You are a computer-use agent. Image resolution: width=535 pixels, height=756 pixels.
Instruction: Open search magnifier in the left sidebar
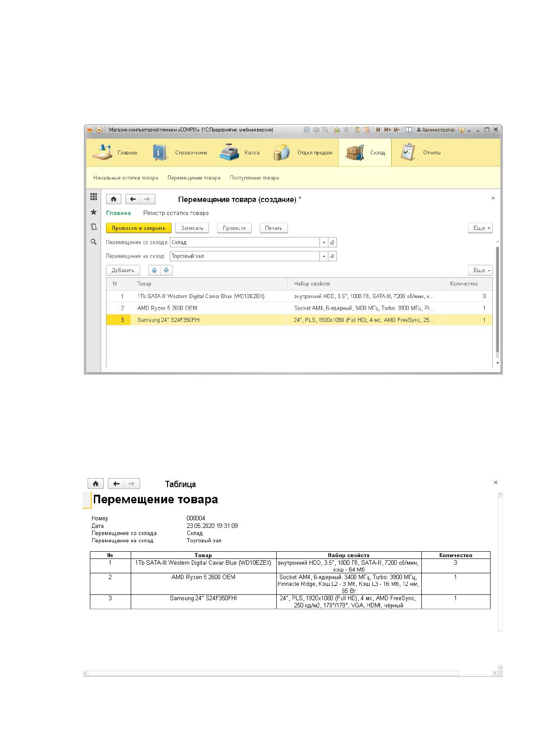pos(93,242)
